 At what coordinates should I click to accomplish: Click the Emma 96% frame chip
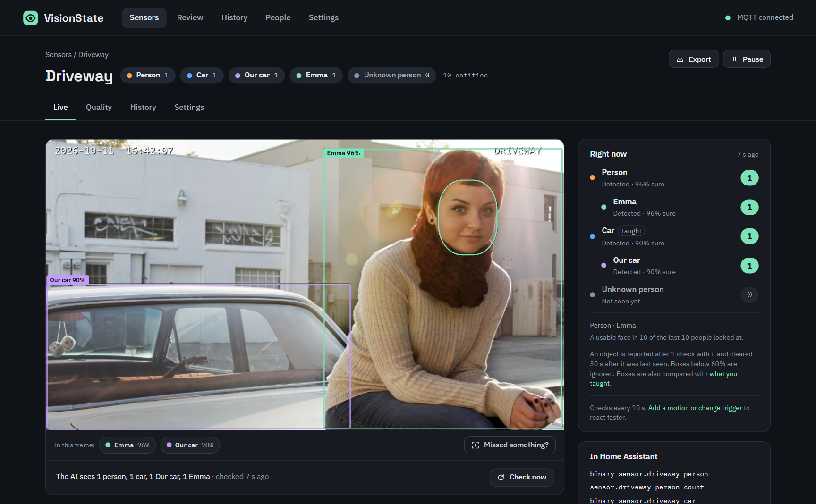tap(127, 445)
